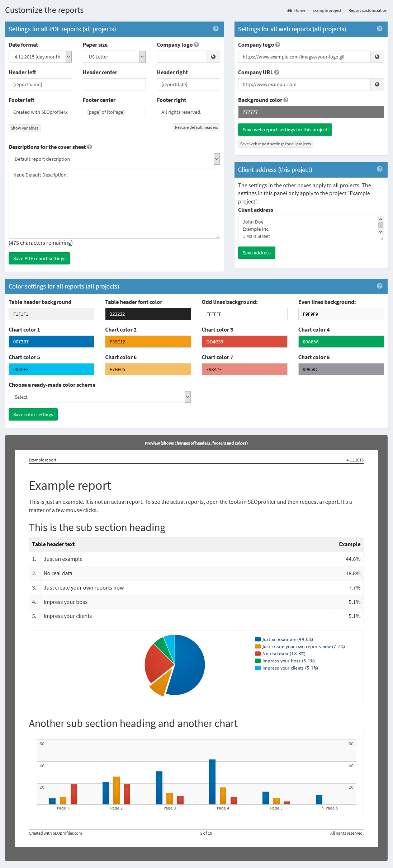This screenshot has height=868, width=393.
Task: Save web report settings for this project
Action: point(285,130)
